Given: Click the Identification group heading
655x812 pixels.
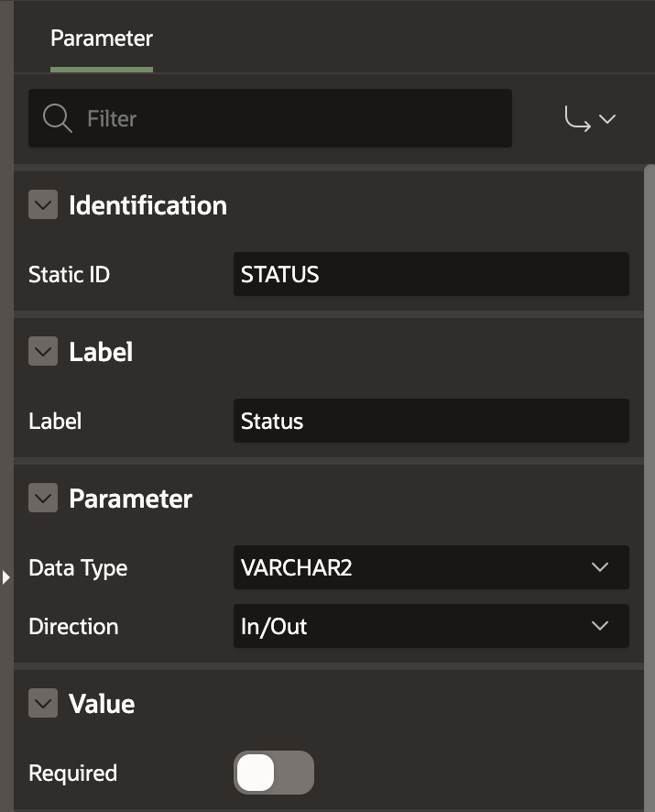Looking at the screenshot, I should coord(147,204).
